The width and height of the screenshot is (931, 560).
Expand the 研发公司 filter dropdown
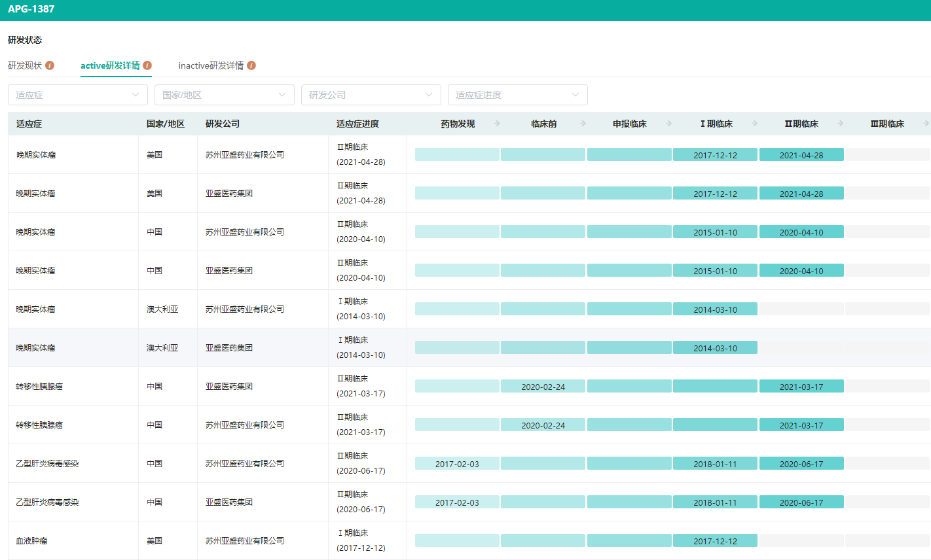tap(371, 95)
